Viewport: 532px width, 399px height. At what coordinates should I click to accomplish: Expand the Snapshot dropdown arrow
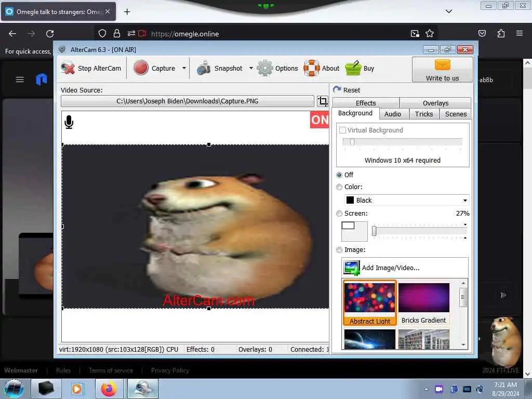click(x=251, y=68)
